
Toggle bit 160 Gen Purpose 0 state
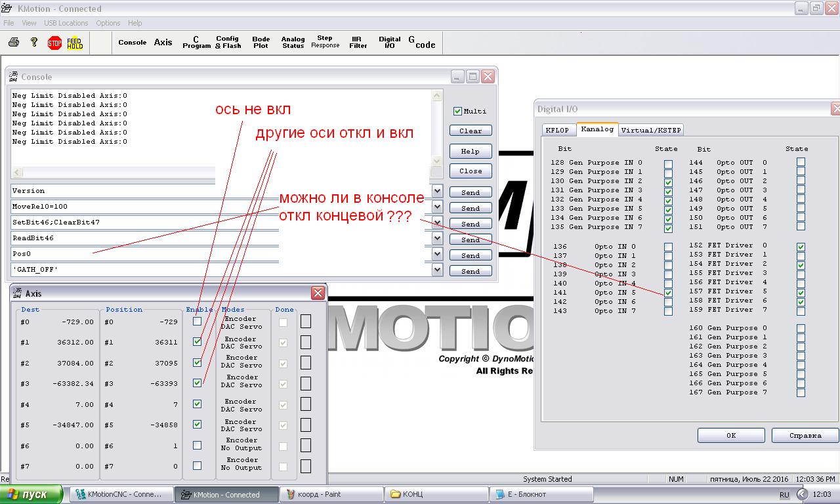(801, 328)
